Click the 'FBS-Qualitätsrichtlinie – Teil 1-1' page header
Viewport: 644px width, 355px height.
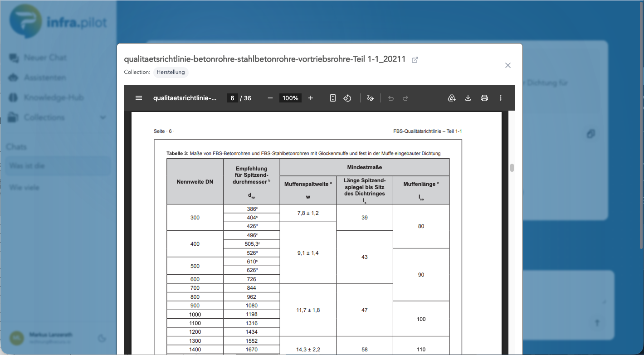coord(428,131)
